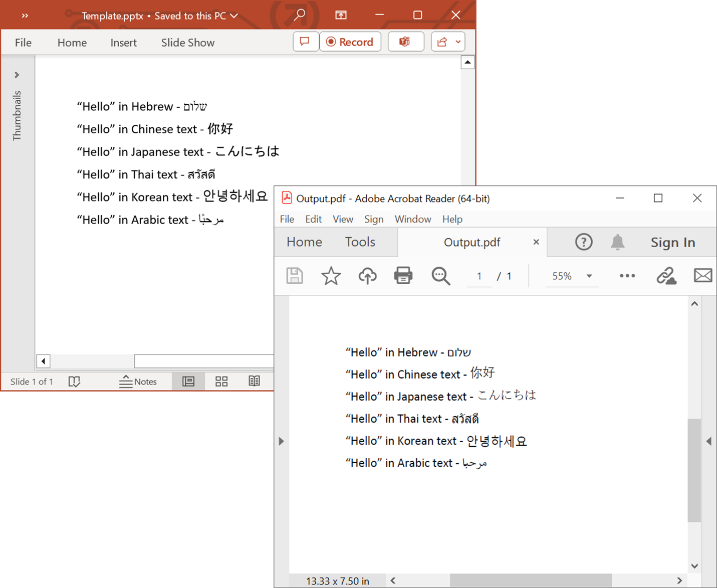The width and height of the screenshot is (717, 588).
Task: Click the Save file icon in Acrobat
Action: point(295,276)
